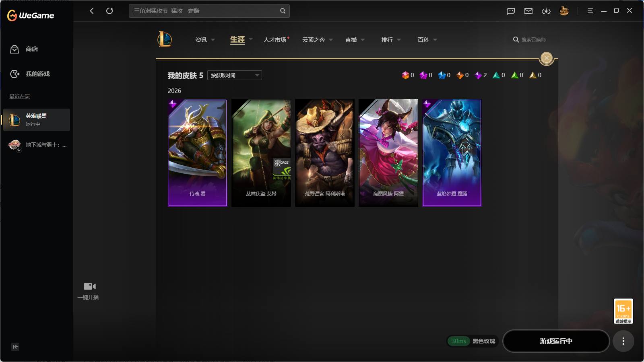Open the 资讯 tab
644x362 pixels.
coord(201,40)
